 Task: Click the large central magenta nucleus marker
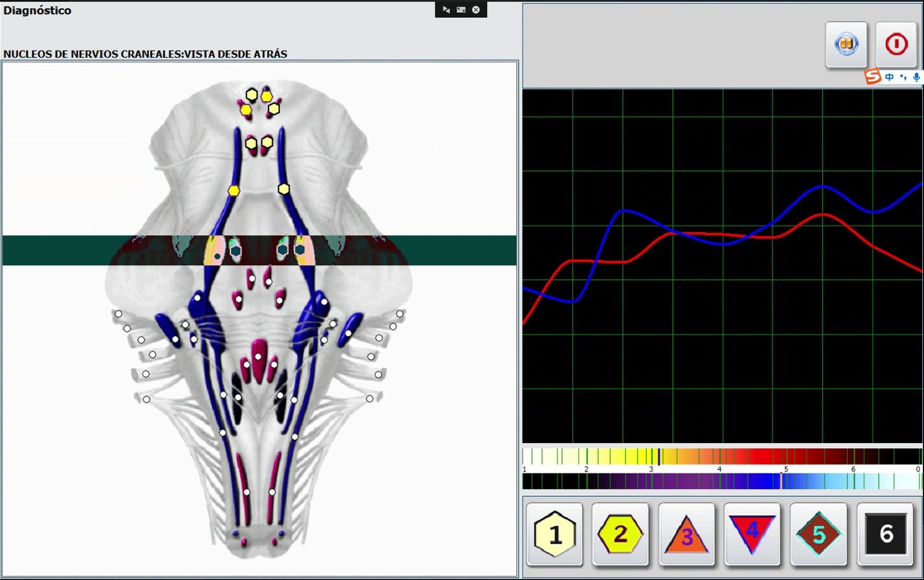pyautogui.click(x=259, y=356)
